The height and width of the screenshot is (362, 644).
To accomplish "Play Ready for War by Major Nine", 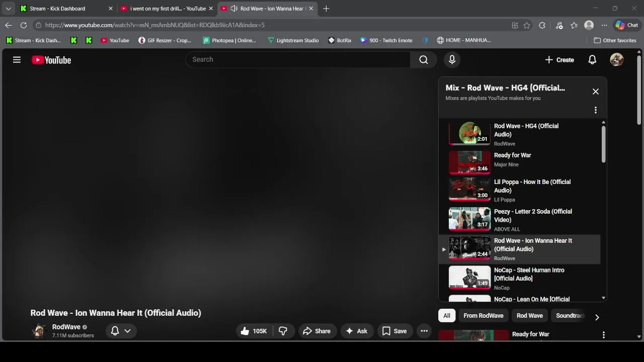I will click(519, 162).
